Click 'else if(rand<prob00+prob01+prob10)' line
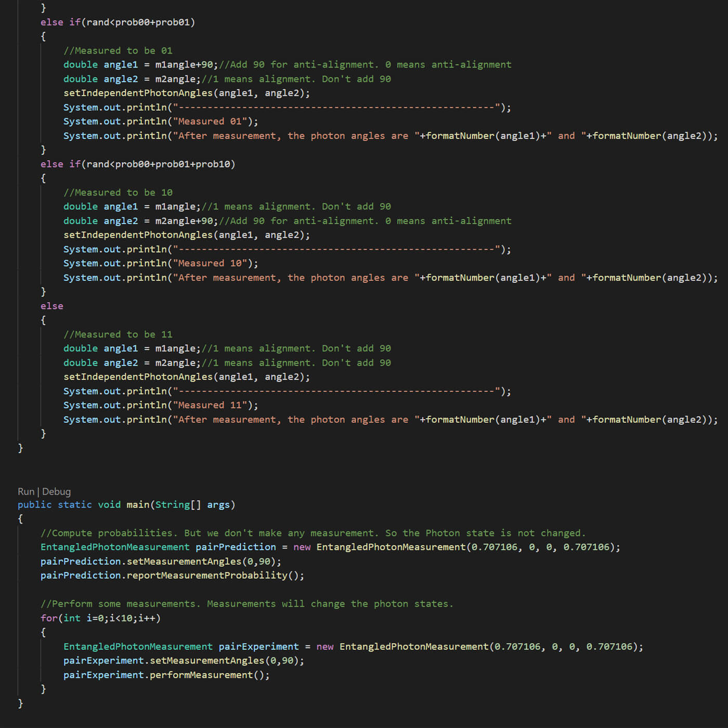Viewport: 728px width, 728px height. [138, 164]
